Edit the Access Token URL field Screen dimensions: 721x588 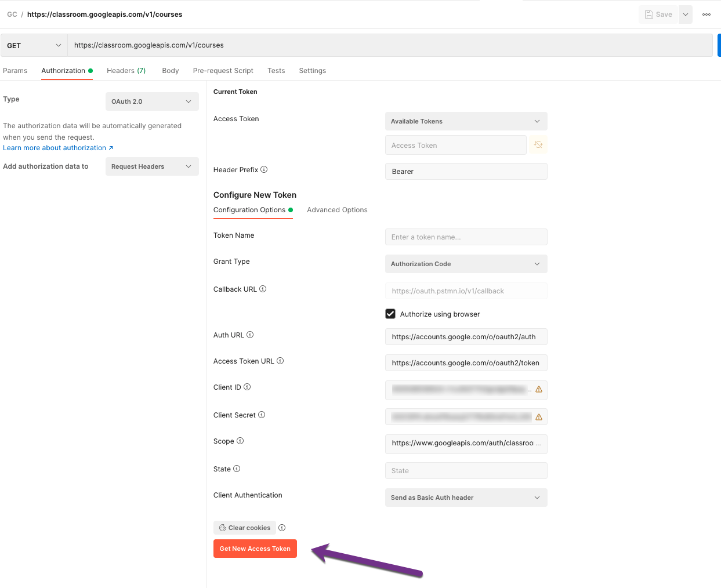coord(466,363)
